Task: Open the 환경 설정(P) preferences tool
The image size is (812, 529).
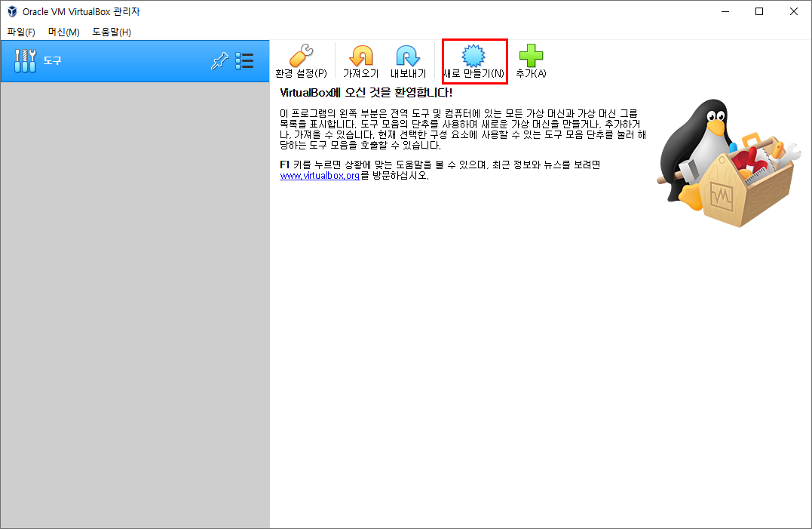Action: (301, 61)
